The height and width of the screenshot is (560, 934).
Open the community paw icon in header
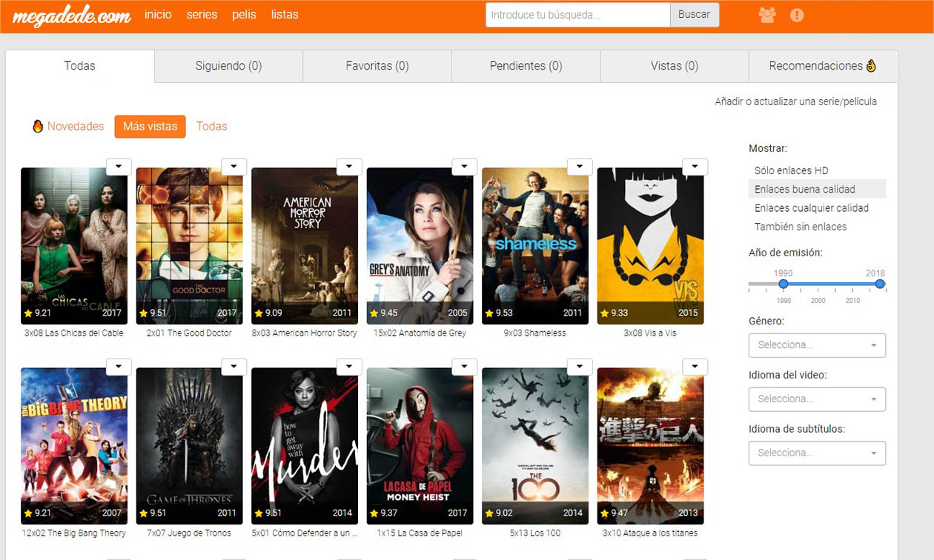[767, 15]
